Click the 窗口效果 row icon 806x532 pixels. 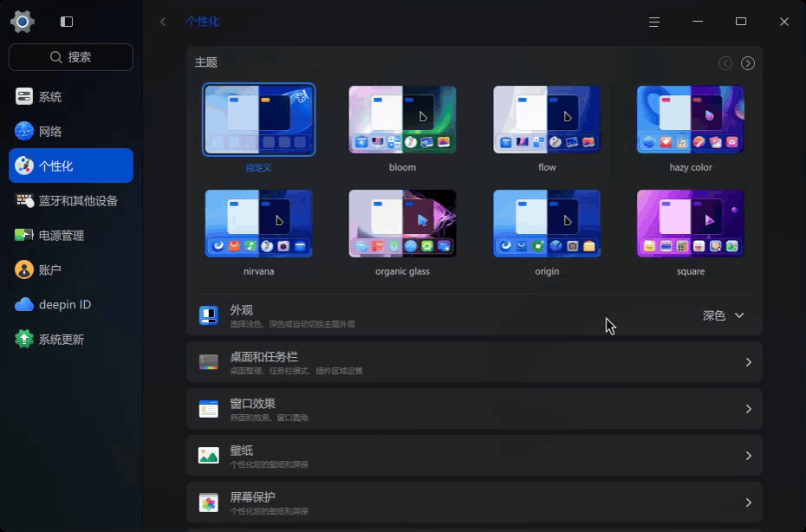click(x=209, y=409)
